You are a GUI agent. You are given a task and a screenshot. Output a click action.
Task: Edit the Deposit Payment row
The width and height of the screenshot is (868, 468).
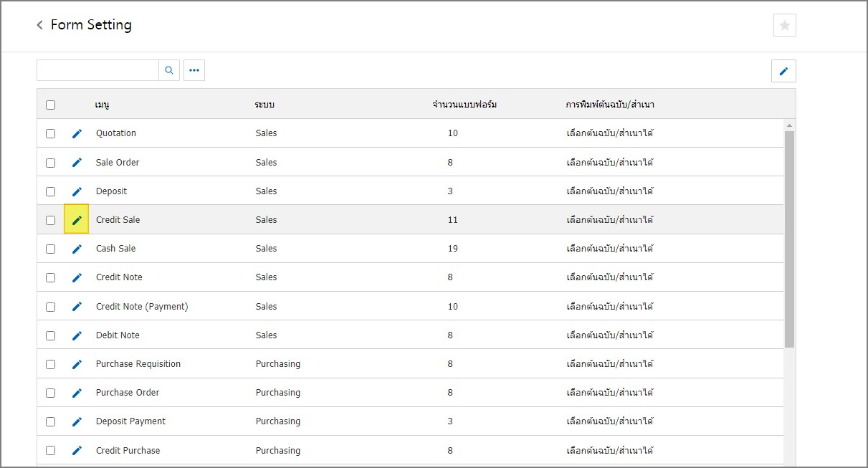point(77,421)
